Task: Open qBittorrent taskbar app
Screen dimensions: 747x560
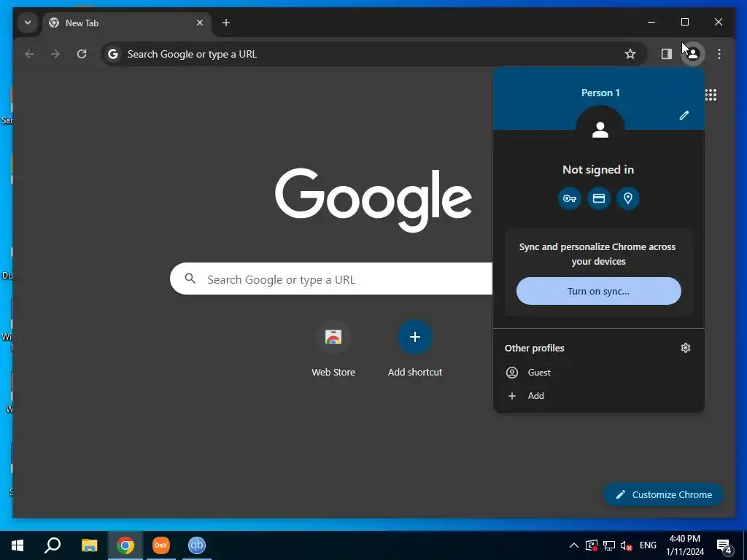Action: [x=197, y=545]
